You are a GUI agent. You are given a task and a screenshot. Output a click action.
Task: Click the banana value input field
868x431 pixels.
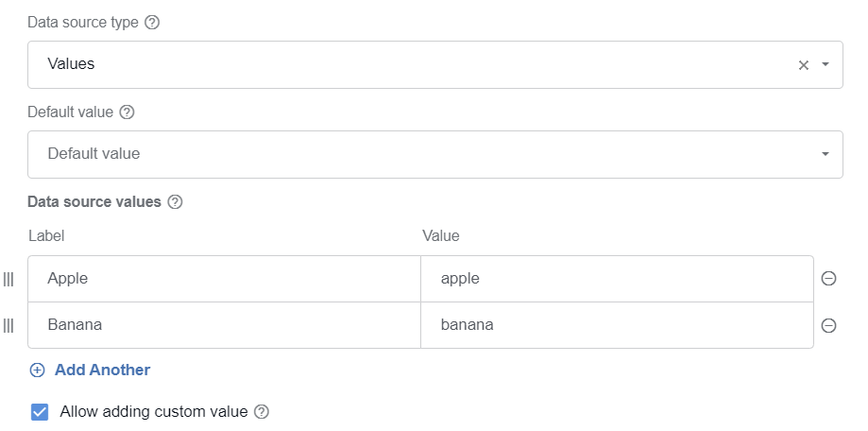point(617,325)
